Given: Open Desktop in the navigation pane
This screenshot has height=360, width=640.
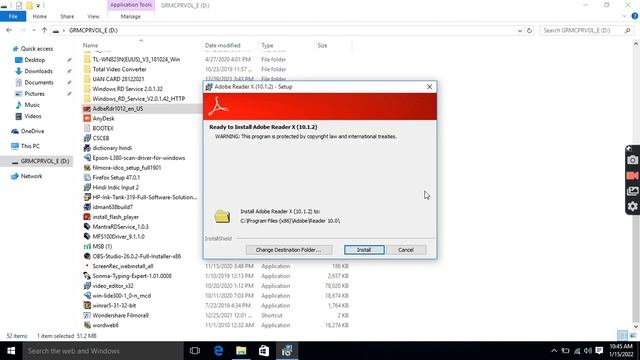Looking at the screenshot, I should [35, 60].
